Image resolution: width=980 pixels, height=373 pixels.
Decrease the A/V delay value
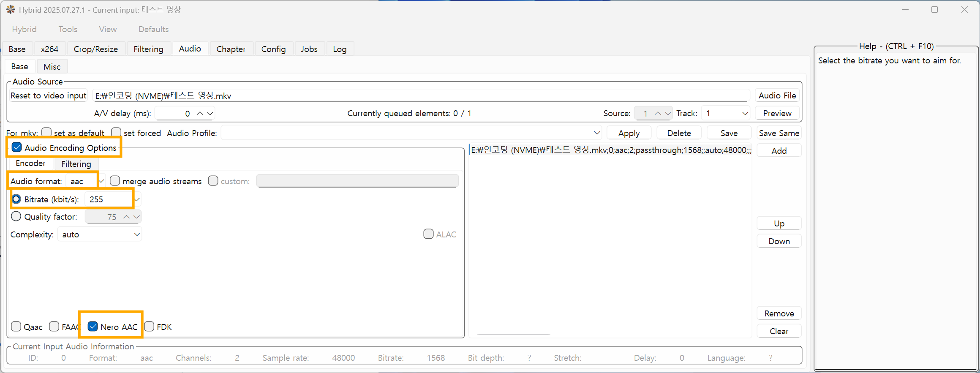(x=210, y=113)
